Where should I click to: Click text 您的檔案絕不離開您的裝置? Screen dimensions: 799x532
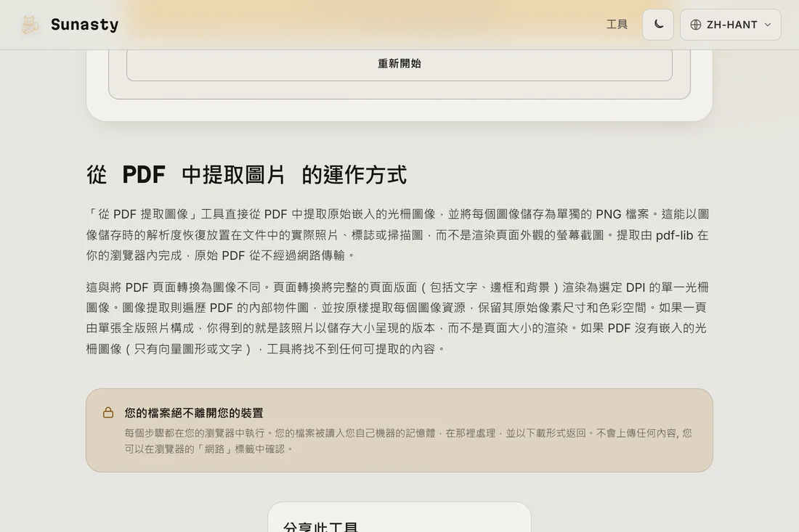pos(194,413)
